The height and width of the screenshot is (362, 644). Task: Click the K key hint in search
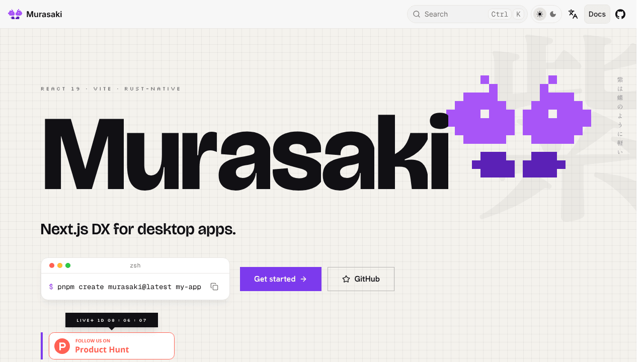pyautogui.click(x=518, y=14)
